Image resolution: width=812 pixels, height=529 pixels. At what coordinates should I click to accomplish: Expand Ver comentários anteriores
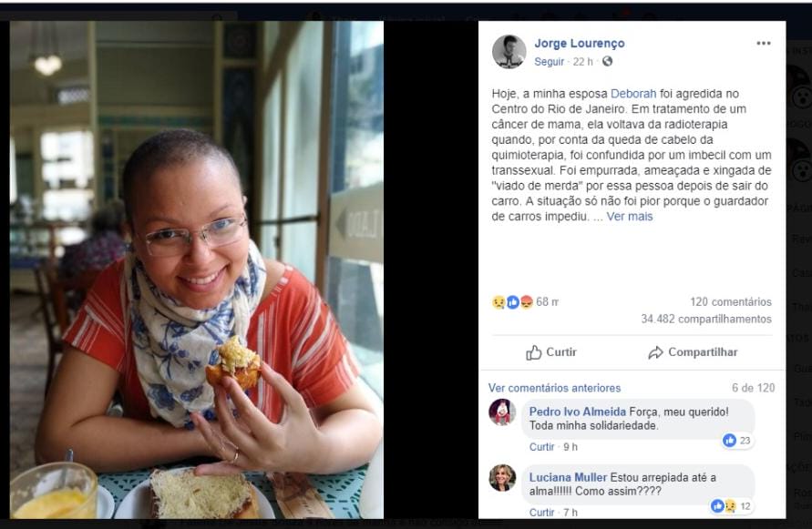pos(554,388)
